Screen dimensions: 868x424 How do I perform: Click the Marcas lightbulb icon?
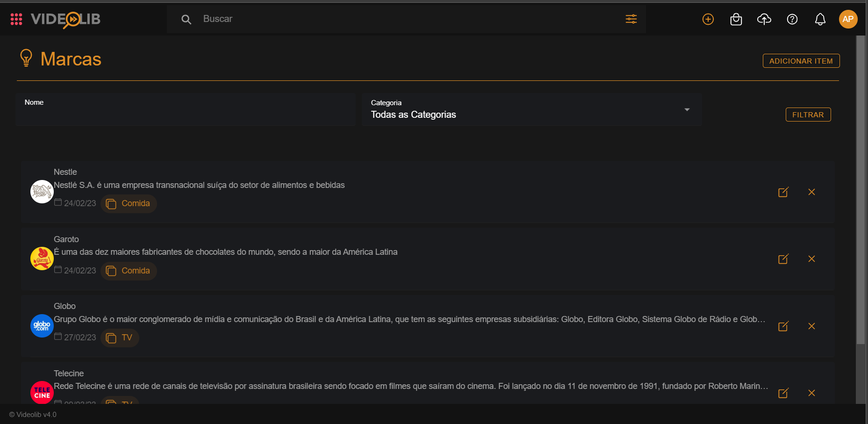pyautogui.click(x=26, y=58)
